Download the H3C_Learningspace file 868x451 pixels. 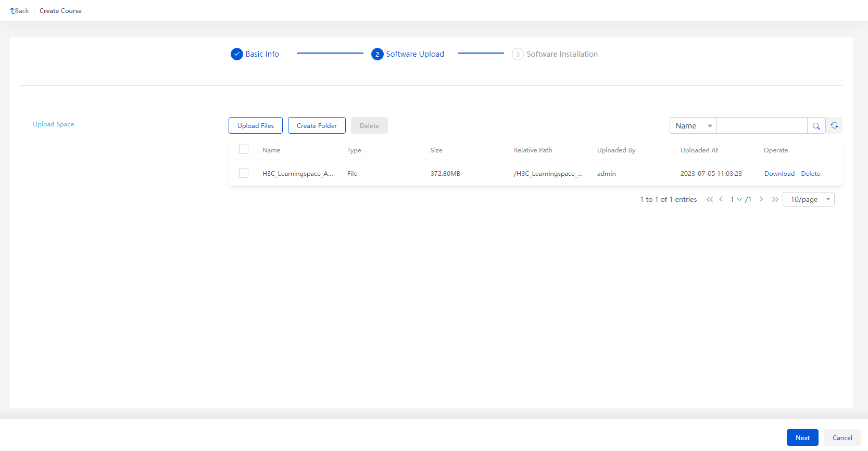779,174
